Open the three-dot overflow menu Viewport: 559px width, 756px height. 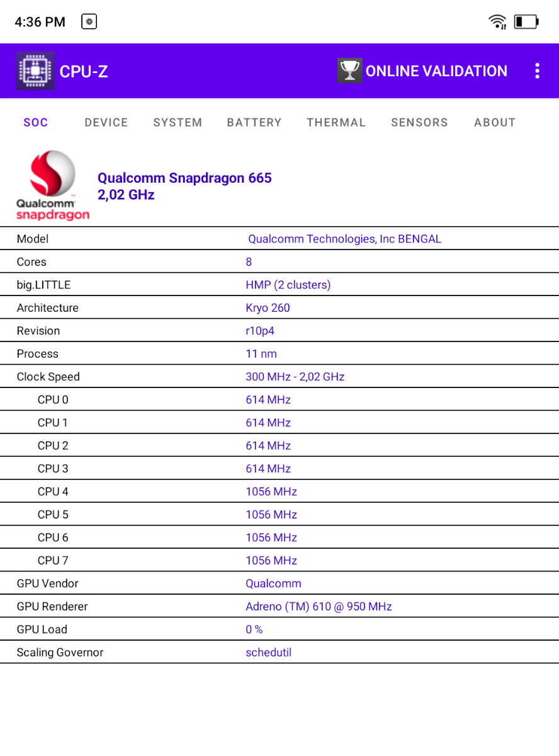point(537,71)
